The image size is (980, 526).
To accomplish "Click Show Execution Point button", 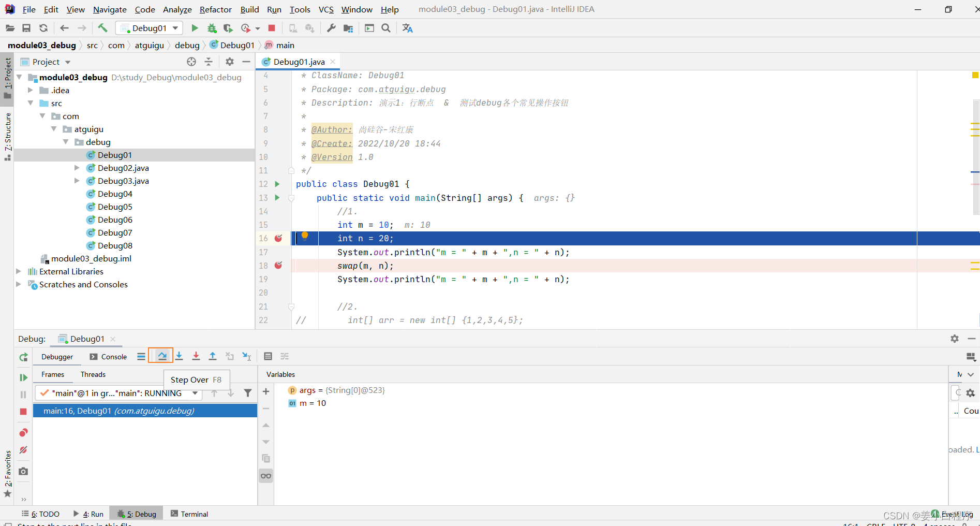I will [141, 356].
